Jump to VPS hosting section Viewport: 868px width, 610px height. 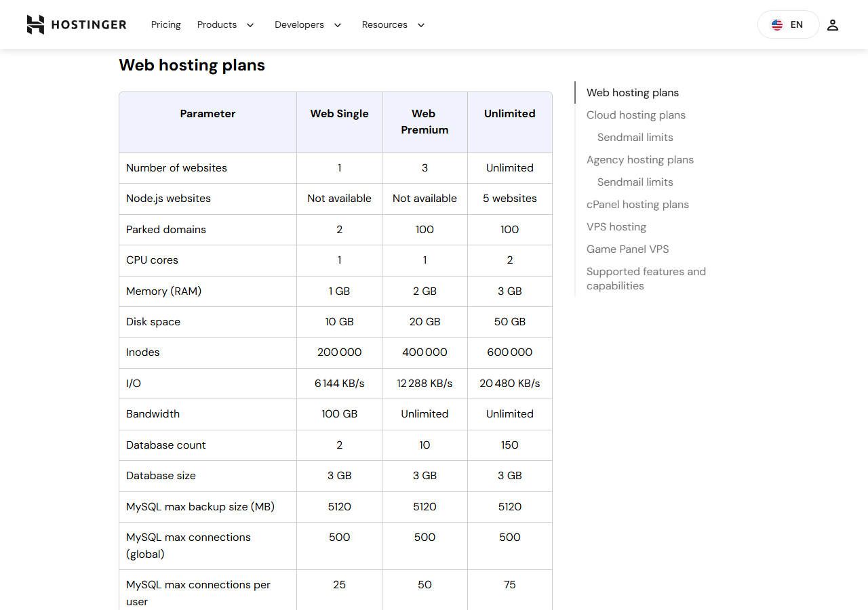point(616,227)
